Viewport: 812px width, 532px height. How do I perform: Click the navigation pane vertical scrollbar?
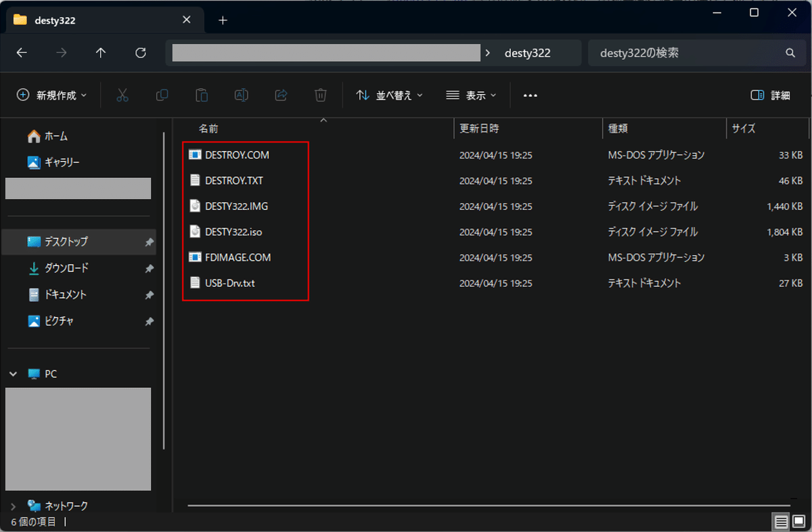pyautogui.click(x=164, y=290)
